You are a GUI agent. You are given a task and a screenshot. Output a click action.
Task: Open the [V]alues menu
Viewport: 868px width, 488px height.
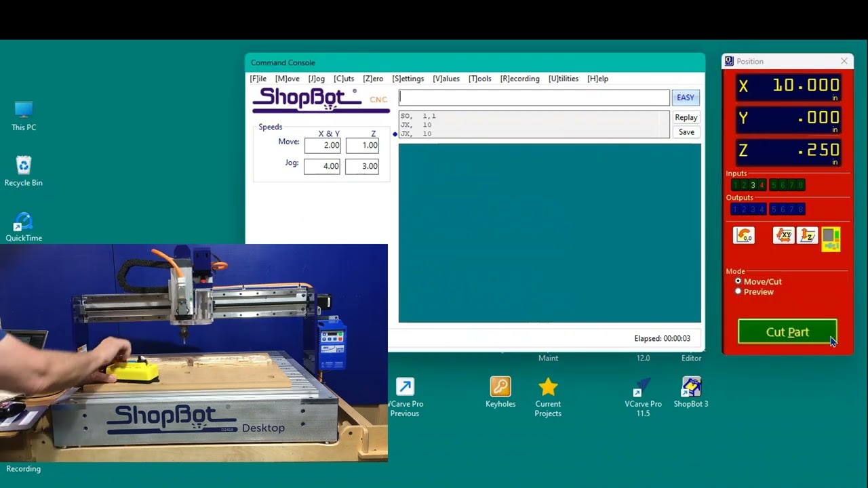point(446,79)
